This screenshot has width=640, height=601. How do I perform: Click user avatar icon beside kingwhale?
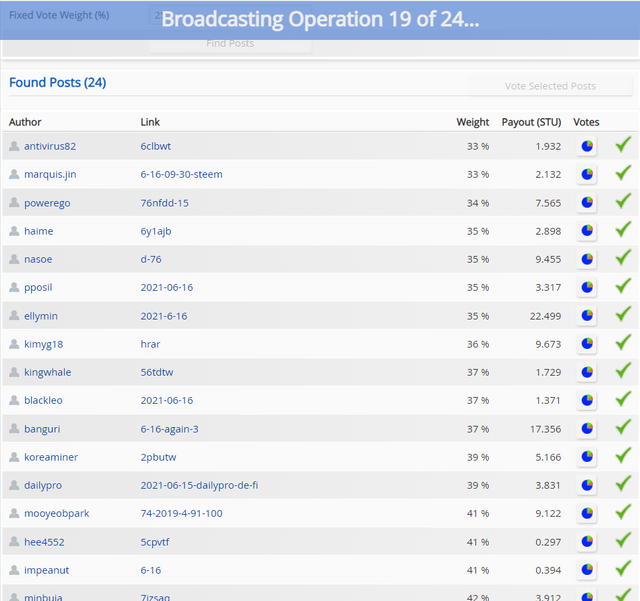pos(14,372)
